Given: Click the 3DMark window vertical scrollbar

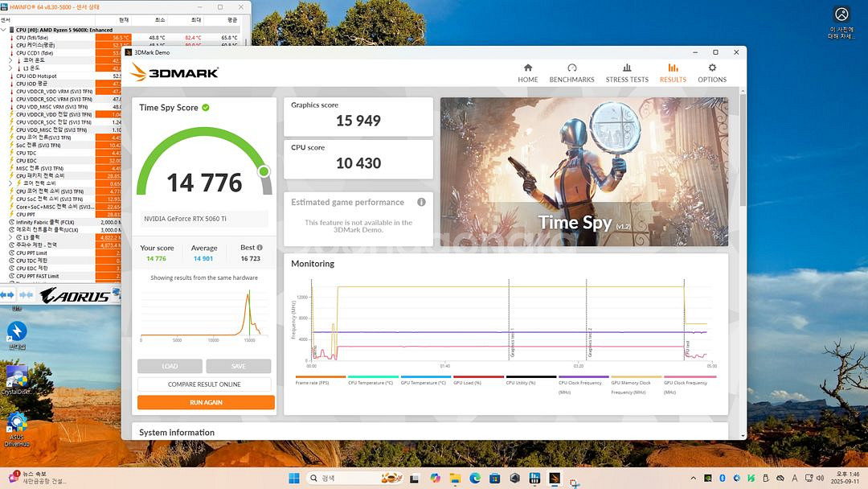Looking at the screenshot, I should click(743, 150).
